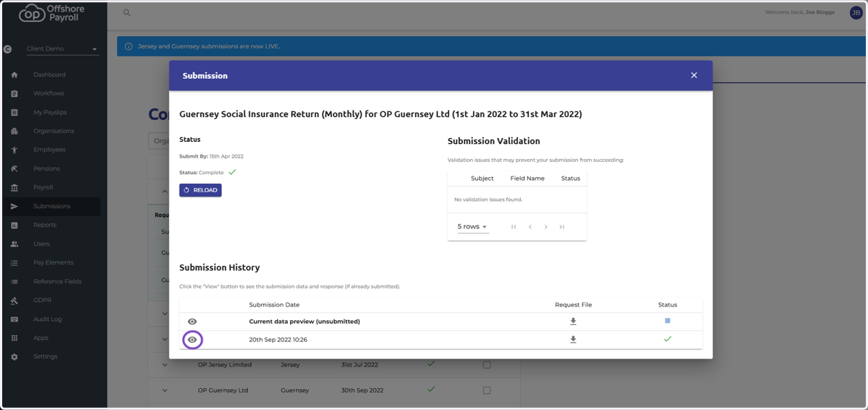
Task: Select the Submissions paper-plane icon
Action: pos(14,206)
